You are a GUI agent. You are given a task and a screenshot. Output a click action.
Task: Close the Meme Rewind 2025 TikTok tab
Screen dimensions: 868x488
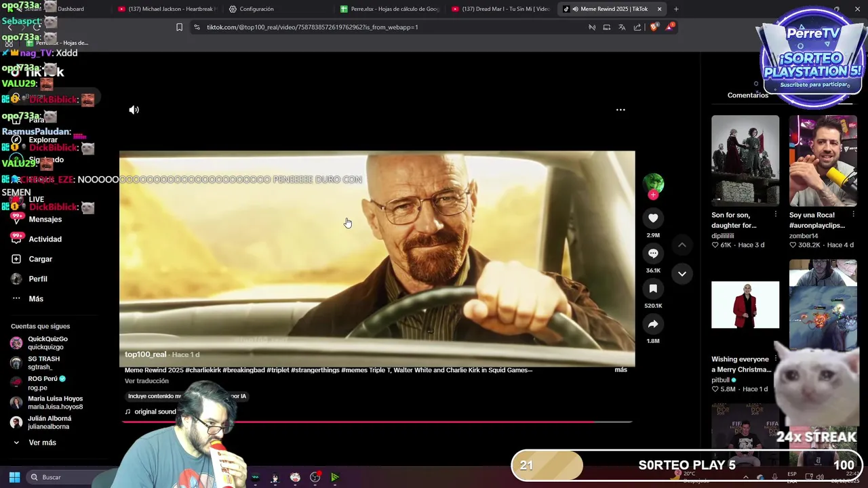[659, 9]
